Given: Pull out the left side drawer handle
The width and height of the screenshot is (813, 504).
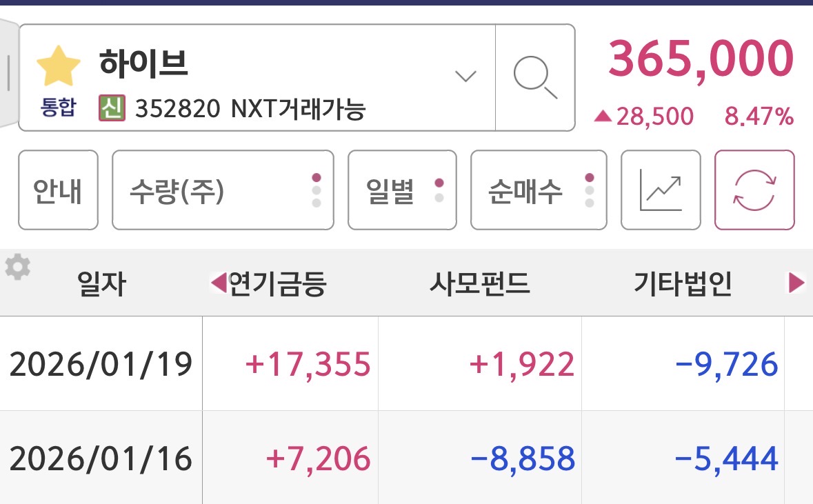Looking at the screenshot, I should click(x=7, y=72).
